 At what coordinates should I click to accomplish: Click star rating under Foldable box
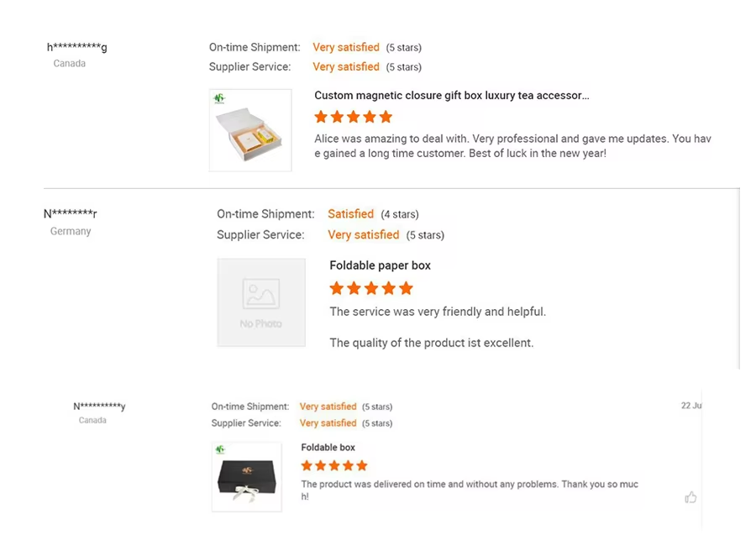click(333, 465)
